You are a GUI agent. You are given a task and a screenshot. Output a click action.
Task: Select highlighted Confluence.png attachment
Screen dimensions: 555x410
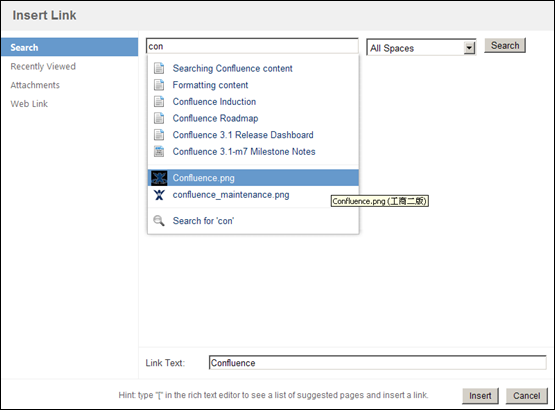coord(253,178)
